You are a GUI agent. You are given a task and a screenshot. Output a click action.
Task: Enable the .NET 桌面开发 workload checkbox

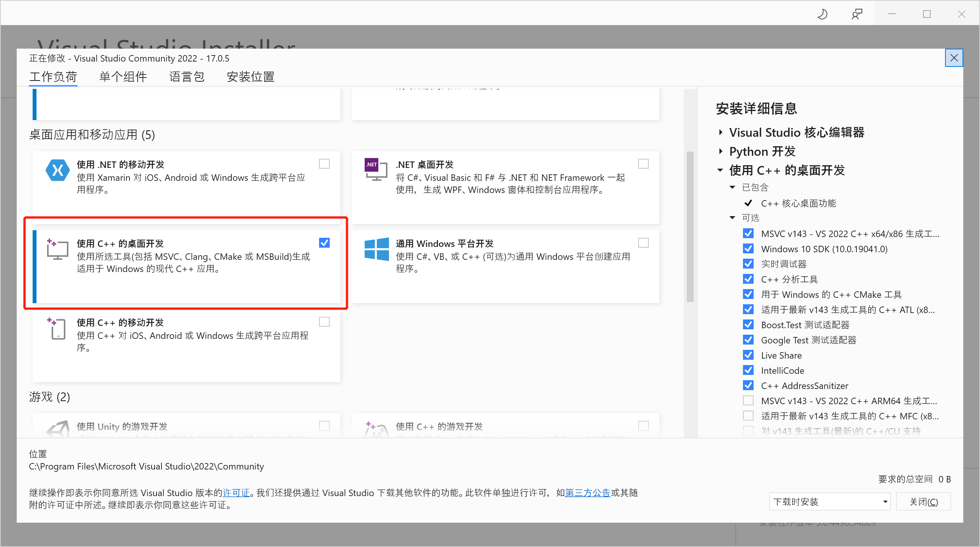[x=643, y=164]
